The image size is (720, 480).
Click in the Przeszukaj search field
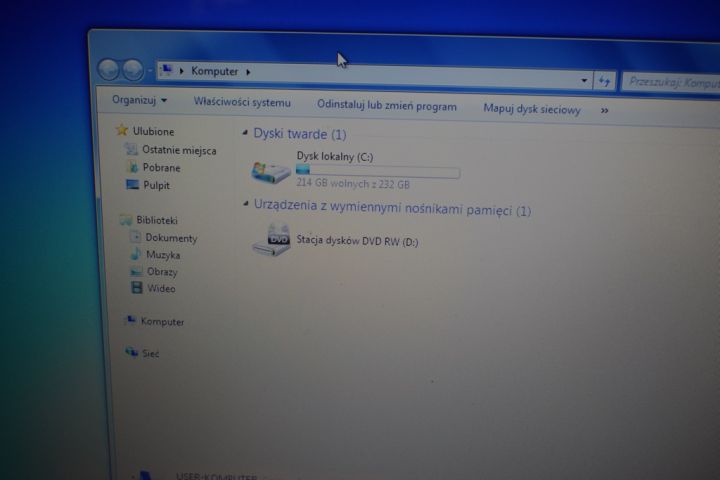coord(670,81)
